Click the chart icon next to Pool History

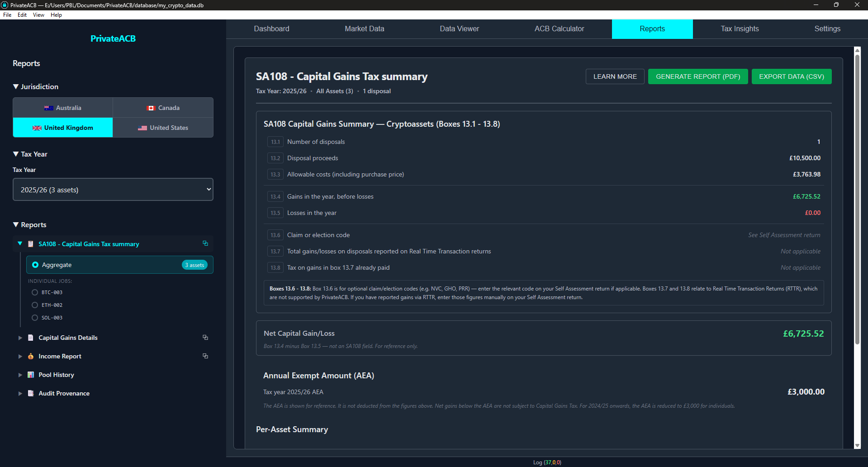(x=31, y=375)
